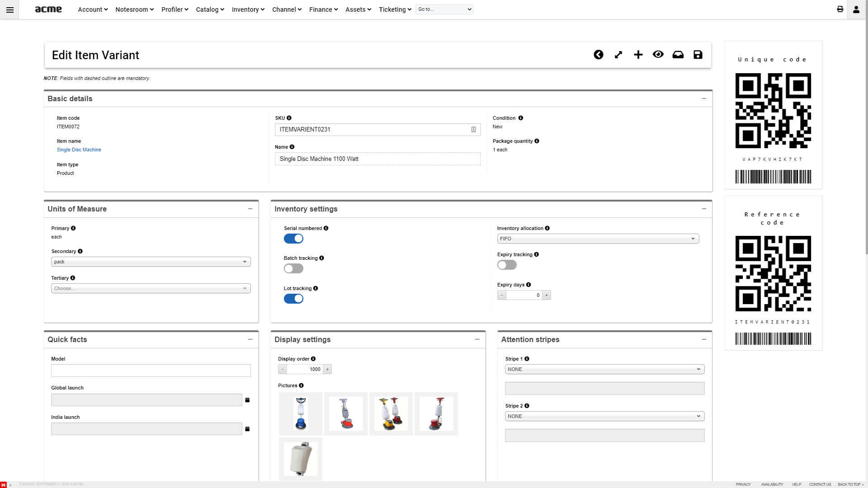
Task: Expand form with the diagonal arrows icon
Action: pyautogui.click(x=618, y=55)
